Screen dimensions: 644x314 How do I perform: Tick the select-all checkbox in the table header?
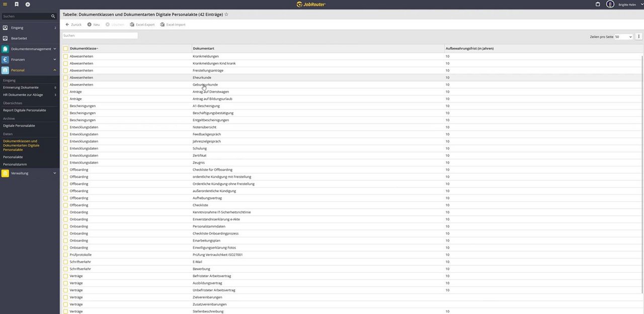[65, 48]
